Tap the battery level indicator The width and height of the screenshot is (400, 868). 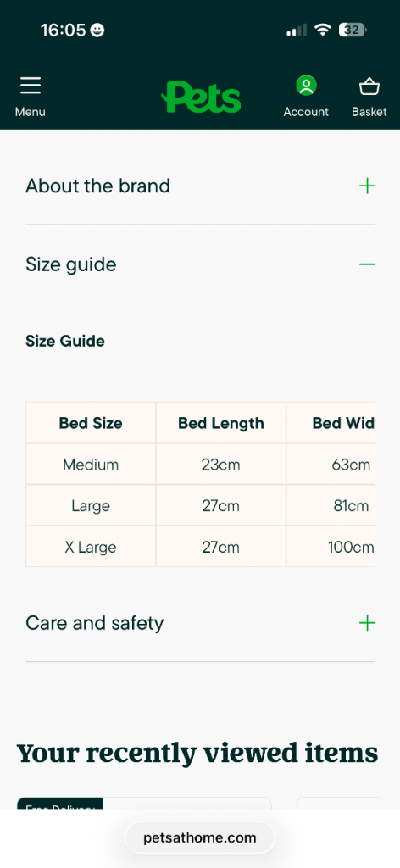[x=353, y=30]
